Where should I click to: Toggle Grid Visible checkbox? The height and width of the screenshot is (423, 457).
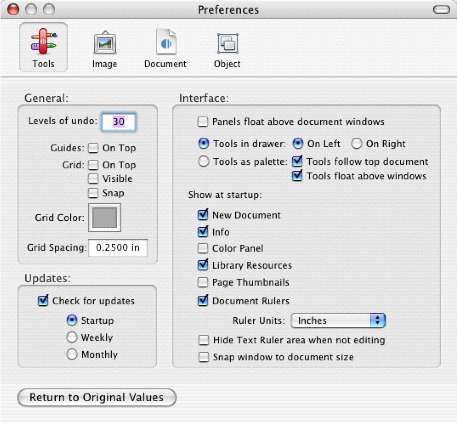[93, 179]
